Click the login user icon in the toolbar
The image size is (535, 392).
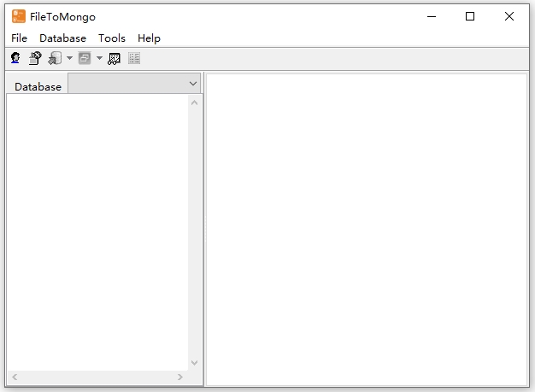tap(15, 58)
